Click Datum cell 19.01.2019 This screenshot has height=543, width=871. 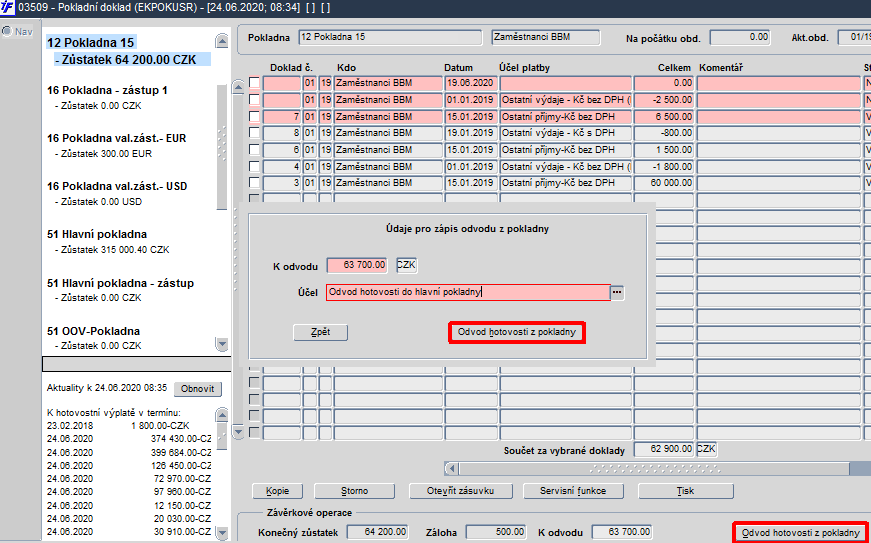470,133
